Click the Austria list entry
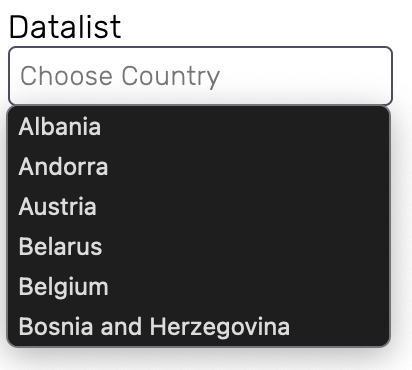This screenshot has width=412, height=370. point(198,207)
